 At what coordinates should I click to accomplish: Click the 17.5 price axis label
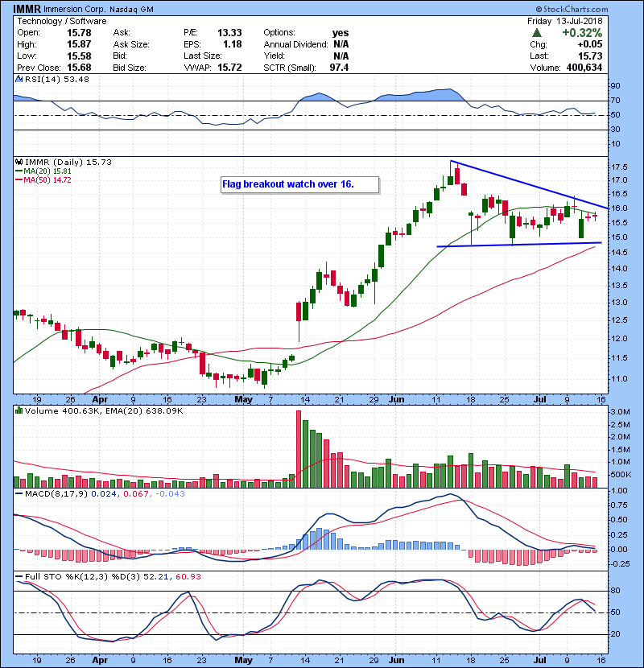[619, 167]
